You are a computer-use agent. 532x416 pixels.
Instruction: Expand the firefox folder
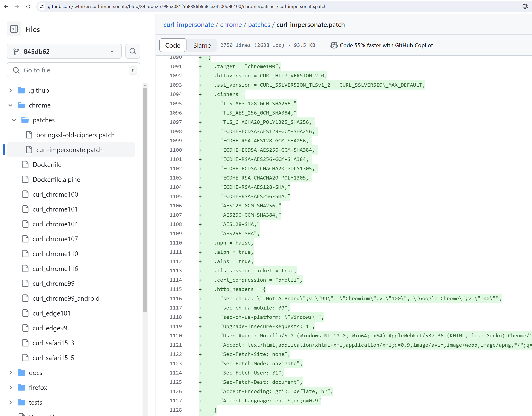(11, 388)
